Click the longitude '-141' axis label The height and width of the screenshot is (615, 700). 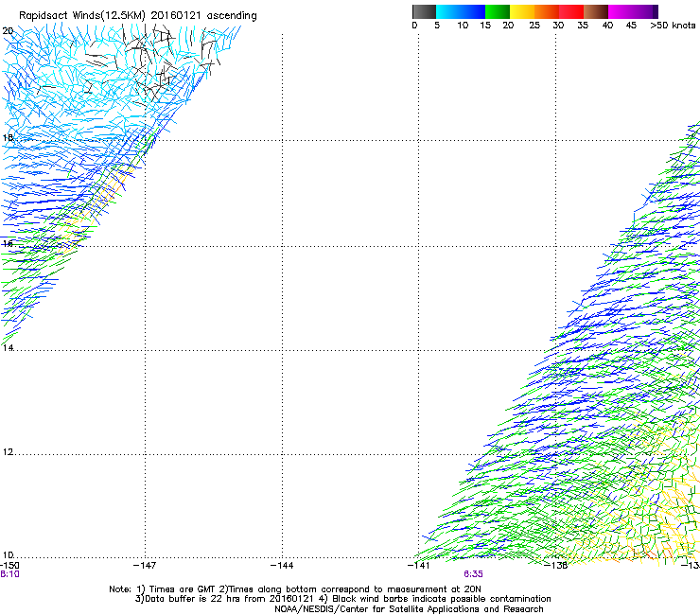419,566
